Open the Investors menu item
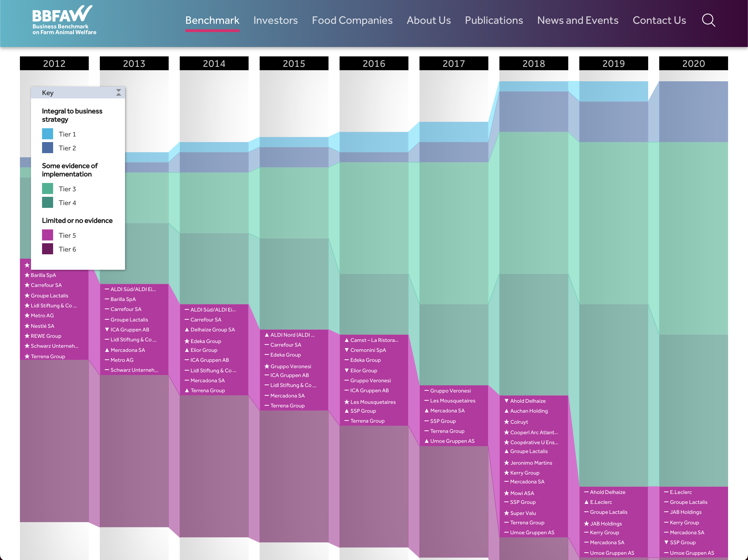This screenshot has height=560, width=748. click(275, 20)
